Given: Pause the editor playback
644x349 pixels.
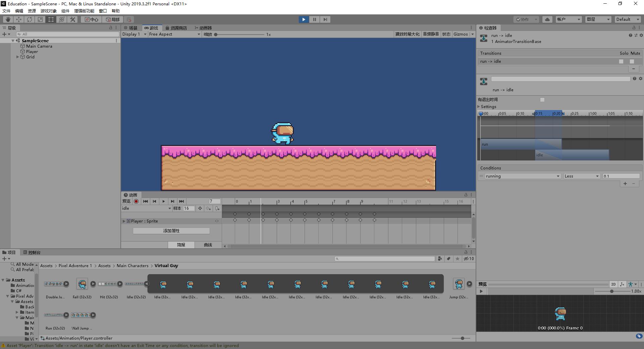Looking at the screenshot, I should pyautogui.click(x=314, y=19).
